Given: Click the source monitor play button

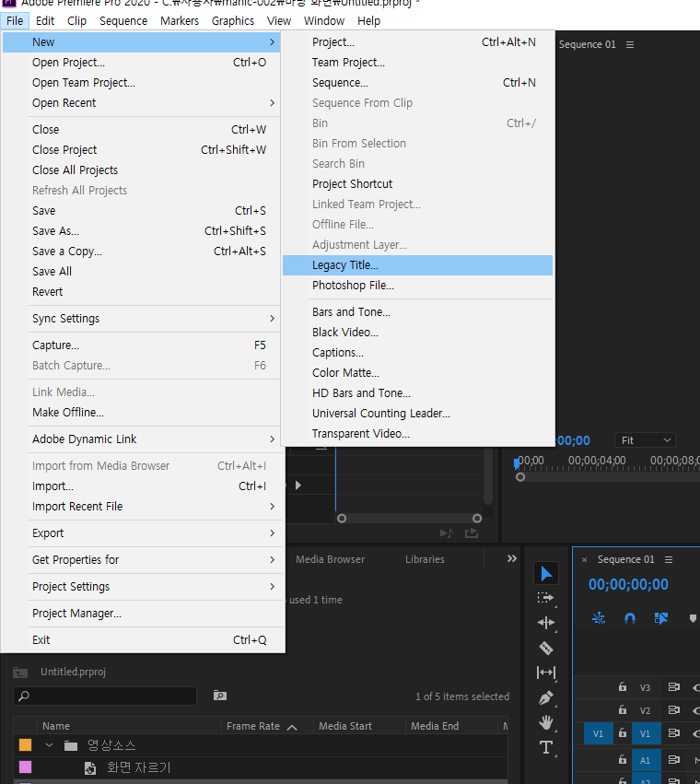Looking at the screenshot, I should [x=298, y=485].
